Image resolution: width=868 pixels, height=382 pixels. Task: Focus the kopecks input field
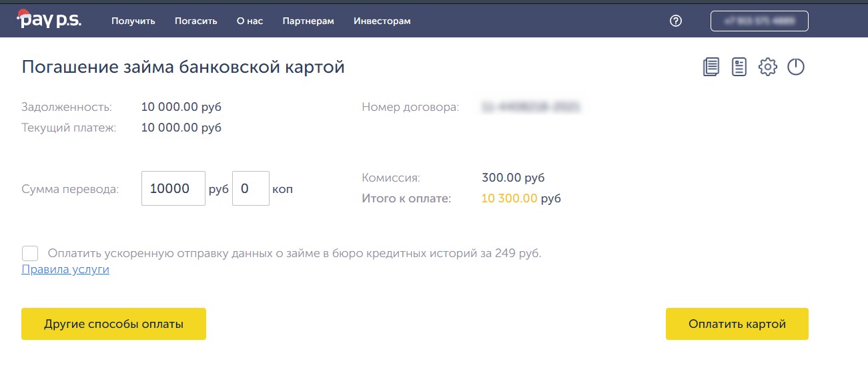(x=250, y=188)
